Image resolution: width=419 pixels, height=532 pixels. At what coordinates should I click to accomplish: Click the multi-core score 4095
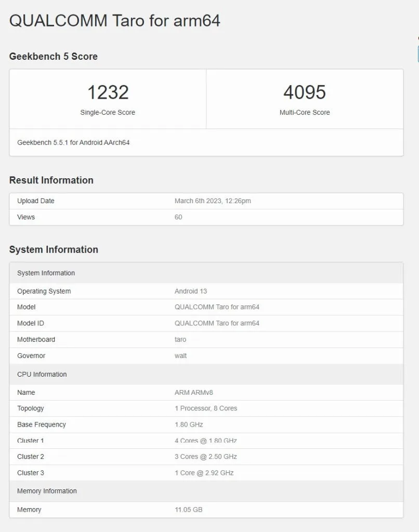(305, 92)
